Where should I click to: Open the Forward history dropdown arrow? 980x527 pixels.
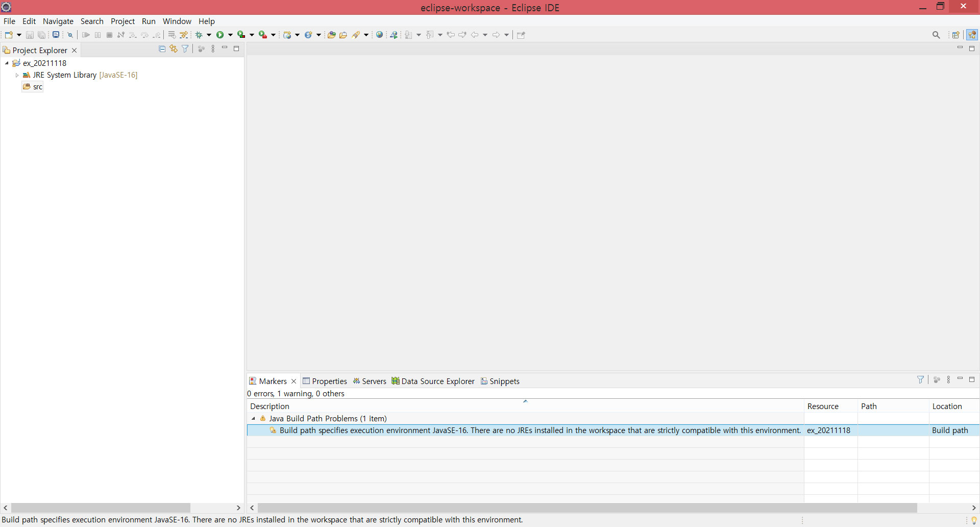coord(507,35)
